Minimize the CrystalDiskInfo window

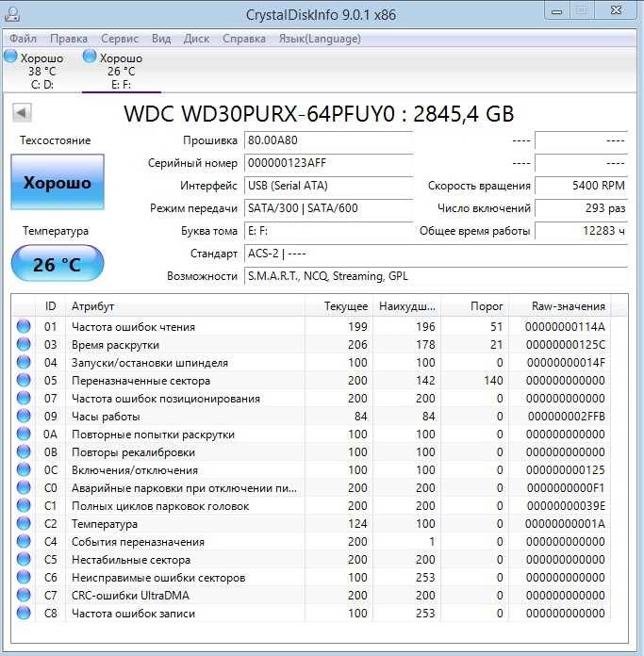[556, 11]
